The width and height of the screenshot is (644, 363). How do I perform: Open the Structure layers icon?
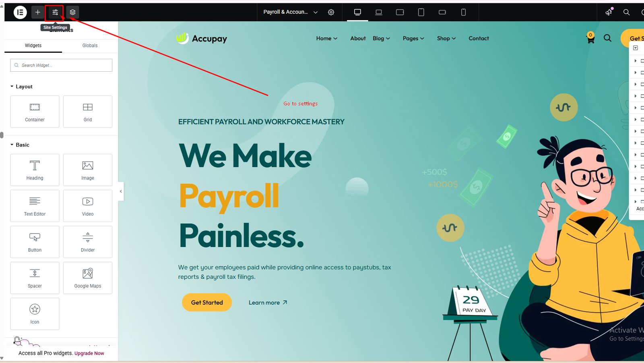pos(72,12)
